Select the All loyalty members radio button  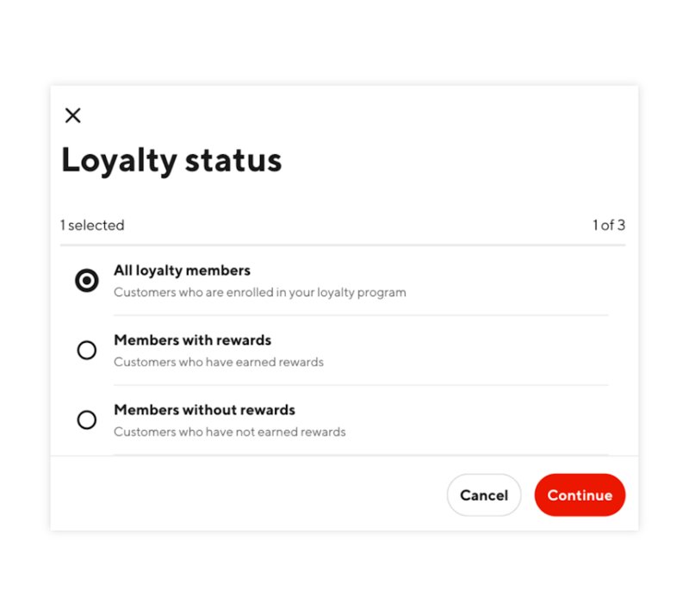(x=86, y=280)
